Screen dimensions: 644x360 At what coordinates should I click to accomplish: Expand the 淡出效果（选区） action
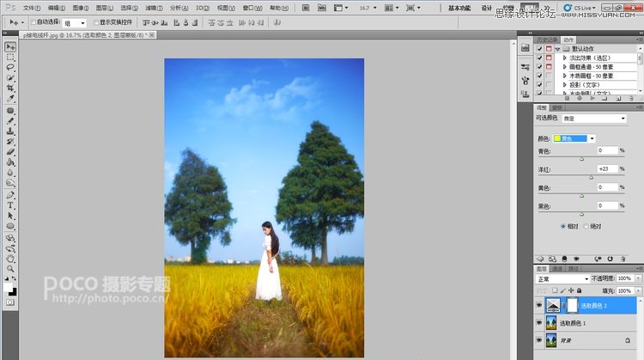565,58
